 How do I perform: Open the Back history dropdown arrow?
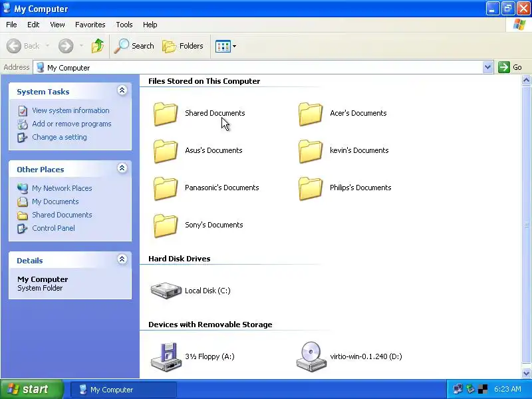tap(47, 46)
